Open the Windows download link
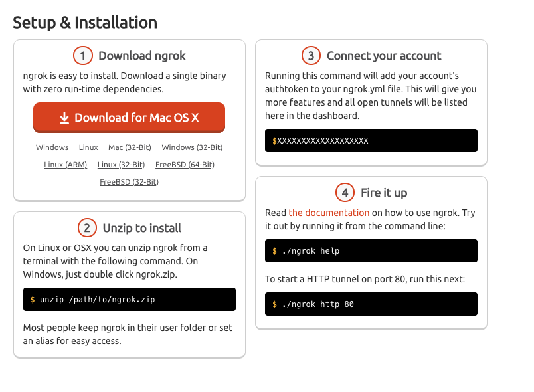534x392 pixels. [x=52, y=147]
